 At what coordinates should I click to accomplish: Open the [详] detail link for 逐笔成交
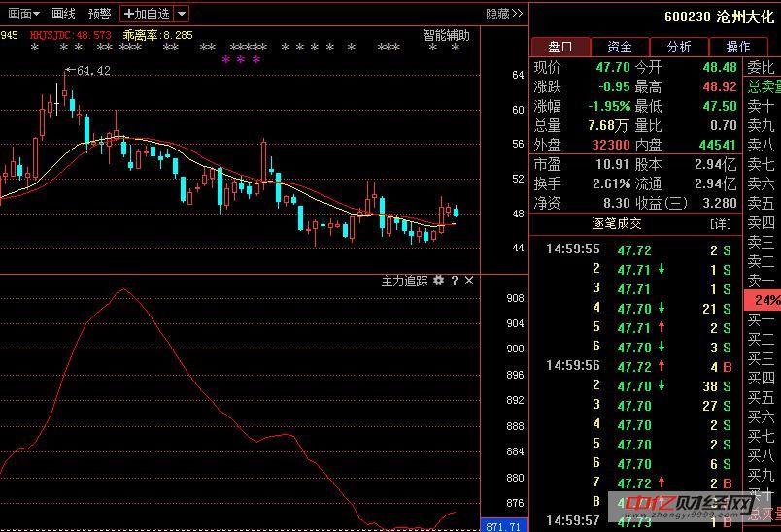point(720,224)
